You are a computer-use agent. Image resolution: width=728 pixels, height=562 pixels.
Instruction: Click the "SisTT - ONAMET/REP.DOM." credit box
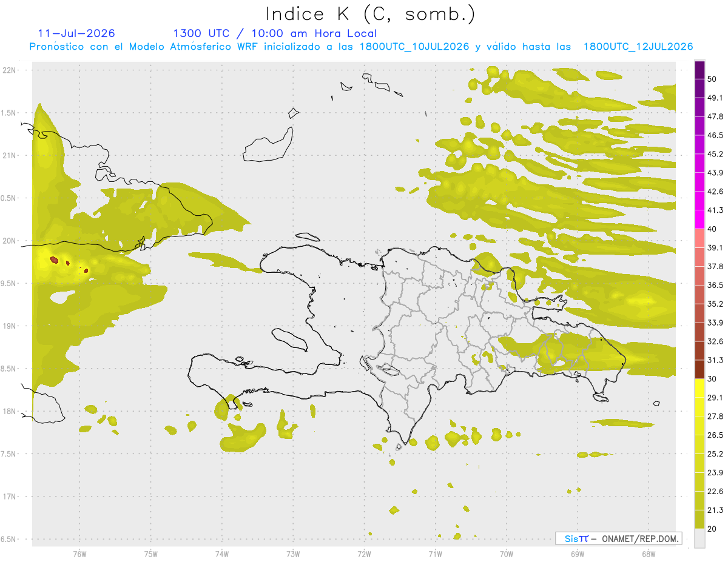618,538
